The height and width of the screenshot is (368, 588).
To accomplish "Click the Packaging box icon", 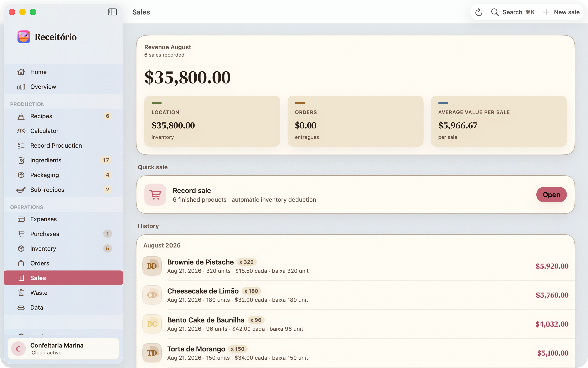I will point(21,175).
